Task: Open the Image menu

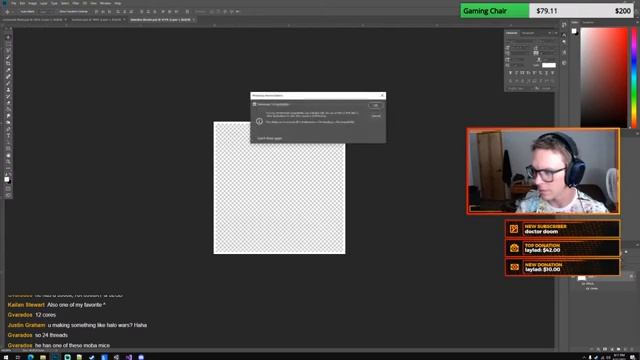Action: coord(32,3)
